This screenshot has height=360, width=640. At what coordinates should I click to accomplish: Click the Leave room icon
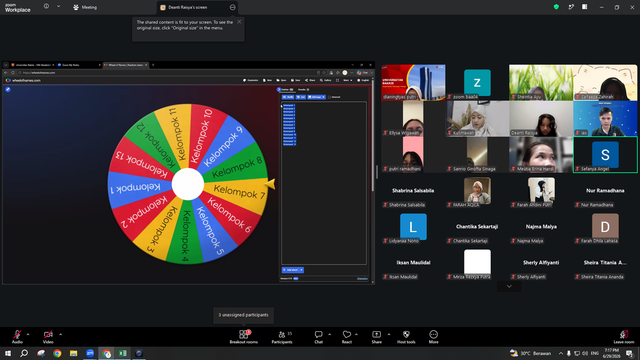[624, 335]
